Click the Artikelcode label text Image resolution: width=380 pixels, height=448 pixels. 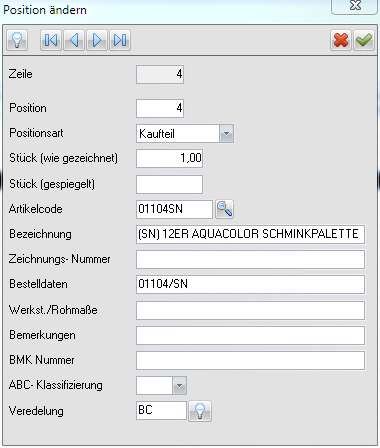pyautogui.click(x=36, y=209)
